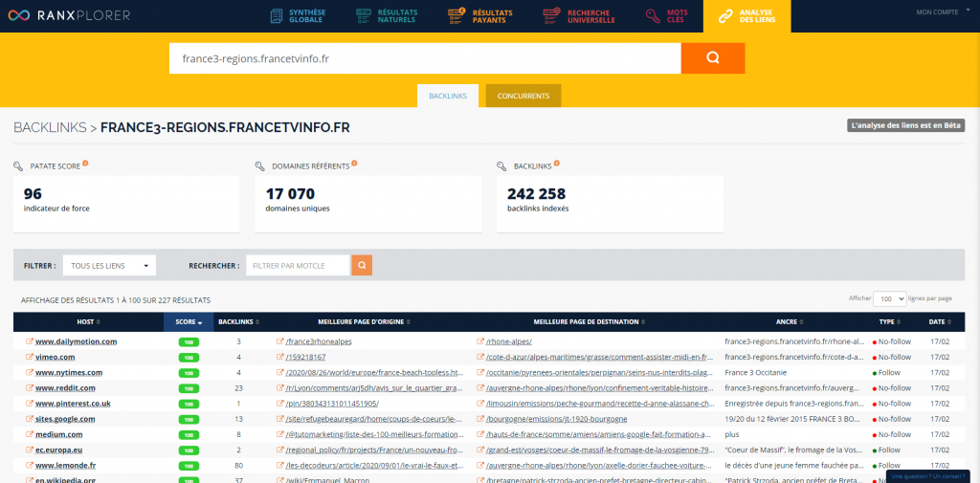
Task: Click the 242 258 backlinks indexés value
Action: 536,194
